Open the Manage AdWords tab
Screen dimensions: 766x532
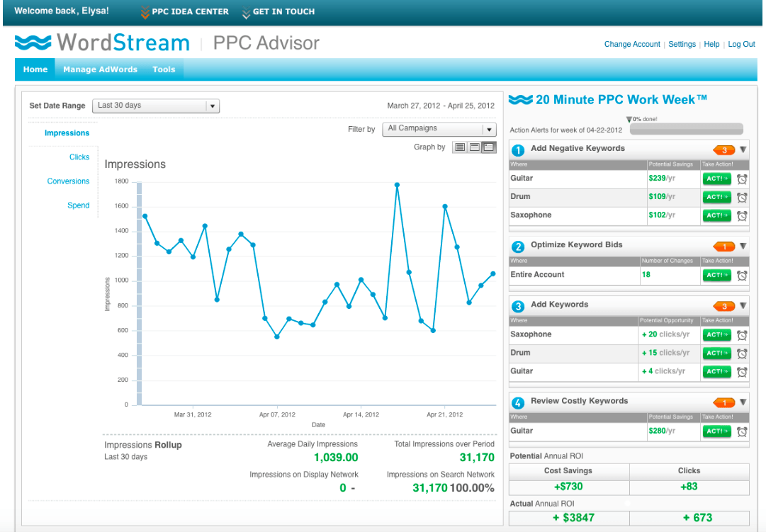(x=100, y=69)
